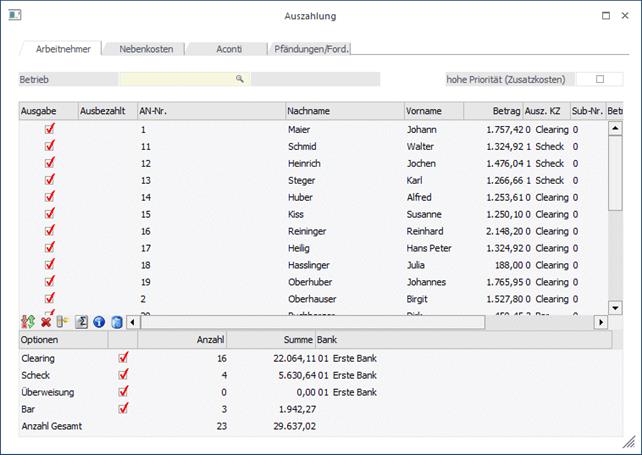Toggle the Clearing option checkbox
This screenshot has width=642, height=455.
123,357
